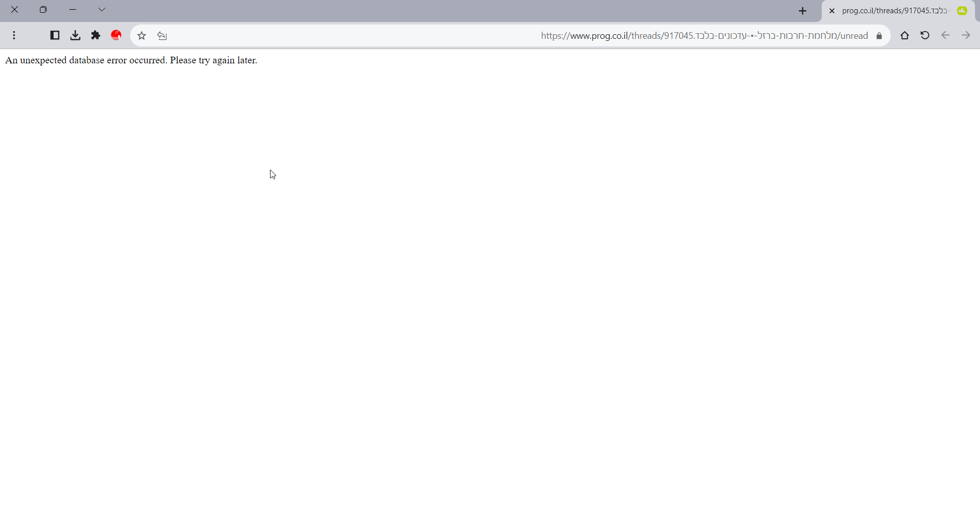
Task: Toggle the side panel icon
Action: [x=55, y=35]
